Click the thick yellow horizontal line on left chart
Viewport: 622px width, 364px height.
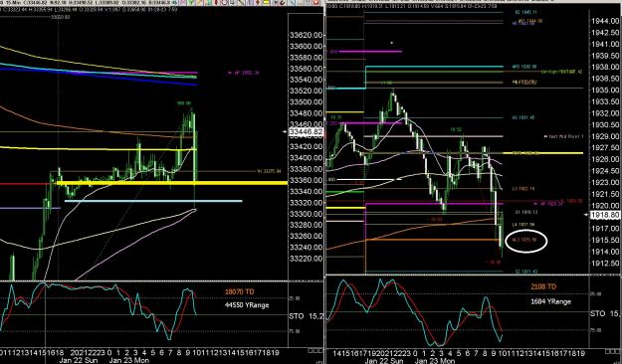pyautogui.click(x=172, y=183)
